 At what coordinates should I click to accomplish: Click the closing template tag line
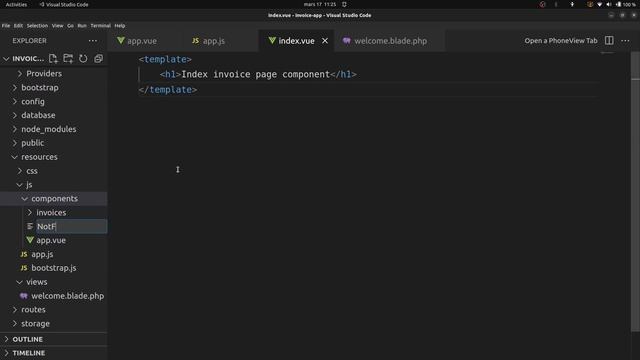(168, 89)
